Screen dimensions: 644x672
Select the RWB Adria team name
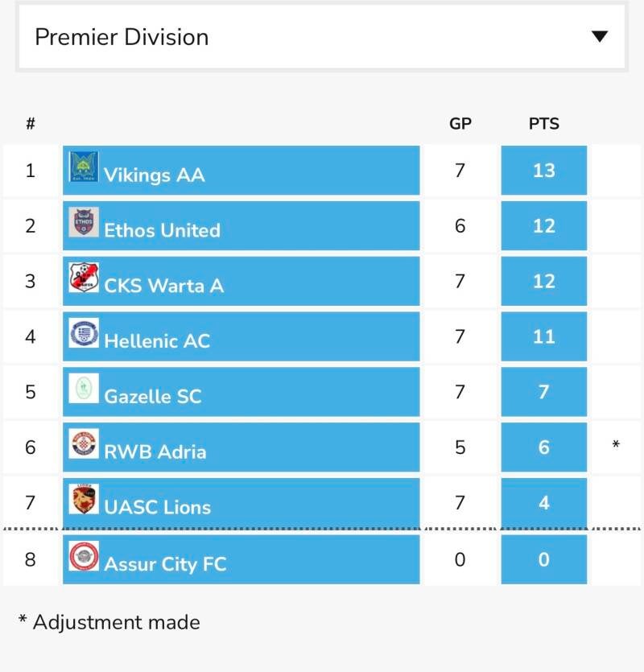pyautogui.click(x=155, y=451)
